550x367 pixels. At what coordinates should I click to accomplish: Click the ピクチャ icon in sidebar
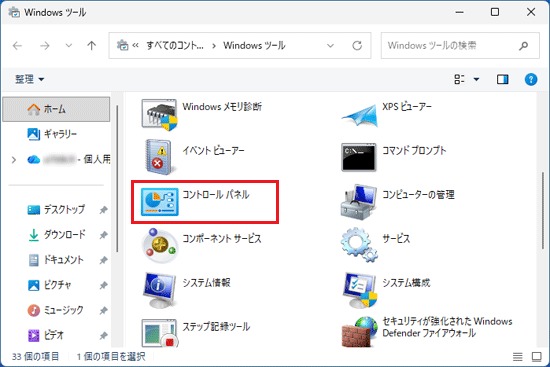pos(34,285)
